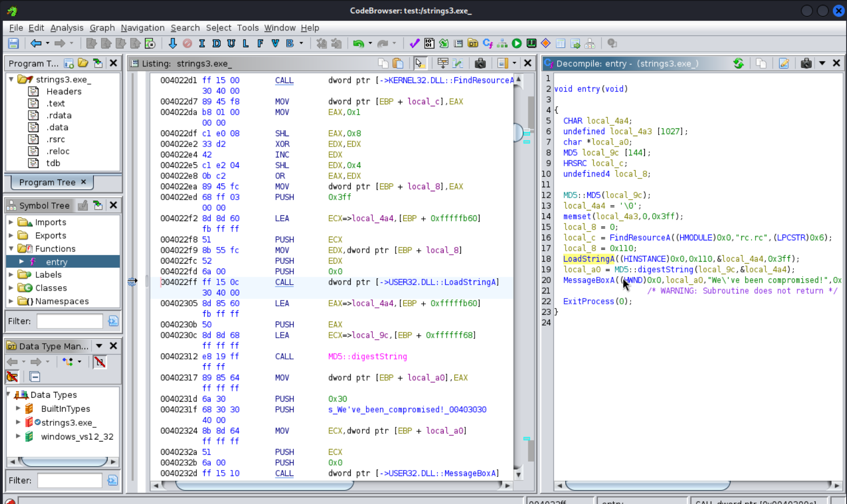The height and width of the screenshot is (504, 847).
Task: Click the Symbol Tree filter input field
Action: (69, 321)
